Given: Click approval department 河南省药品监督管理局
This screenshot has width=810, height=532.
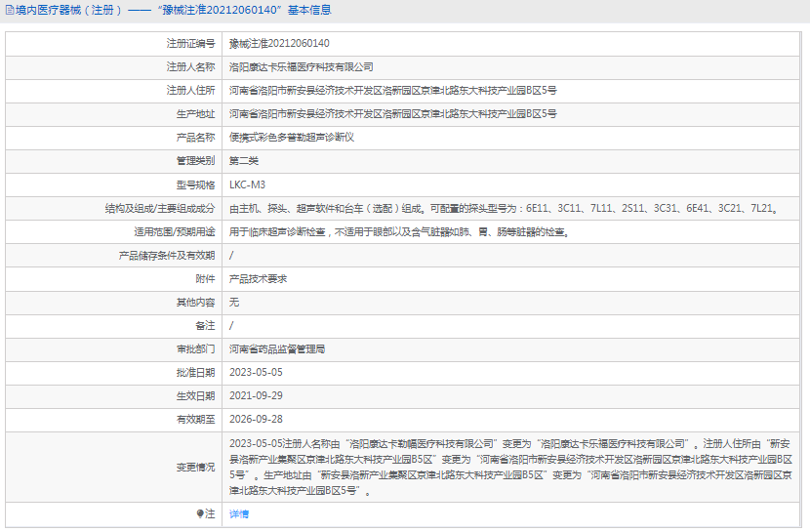Looking at the screenshot, I should click(277, 349).
